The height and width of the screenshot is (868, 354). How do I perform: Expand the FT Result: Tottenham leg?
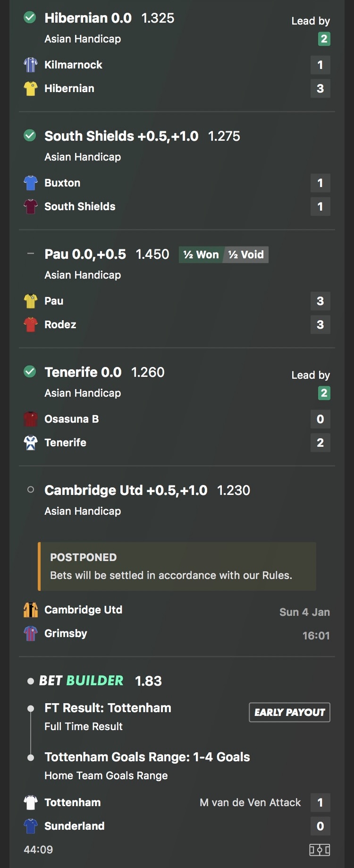click(x=108, y=708)
